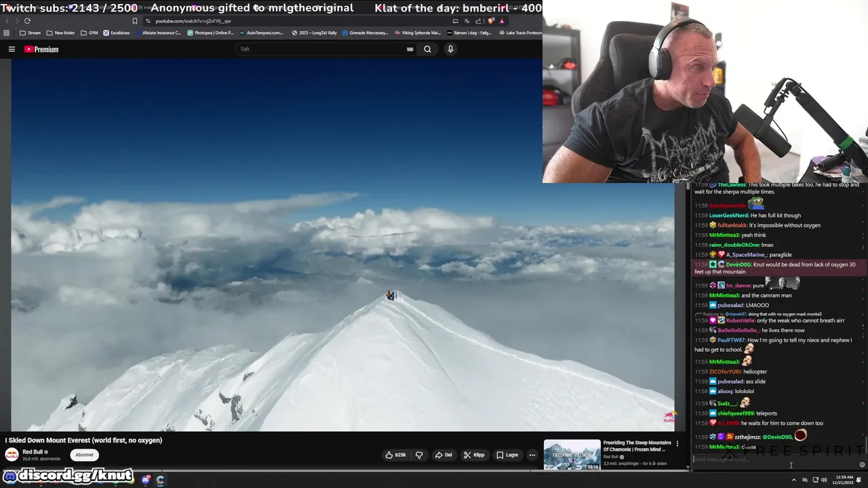Go to YouTube Premium home logo
868x488 pixels.
point(41,49)
